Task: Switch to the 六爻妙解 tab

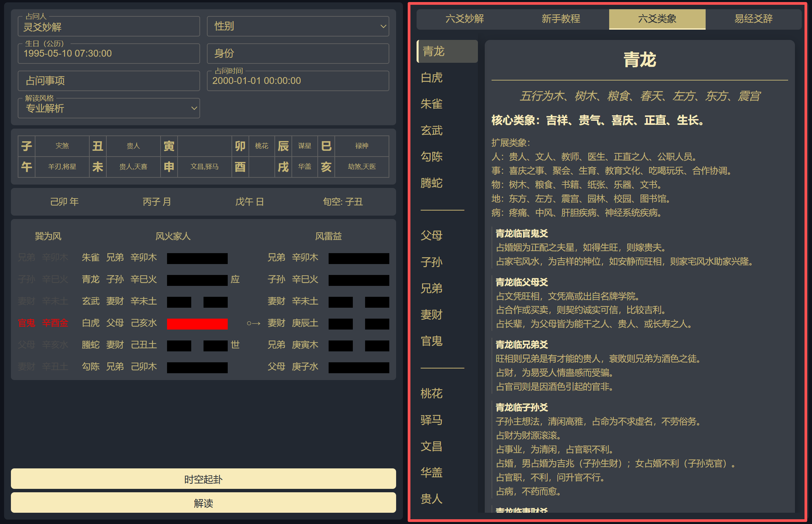Action: click(465, 19)
